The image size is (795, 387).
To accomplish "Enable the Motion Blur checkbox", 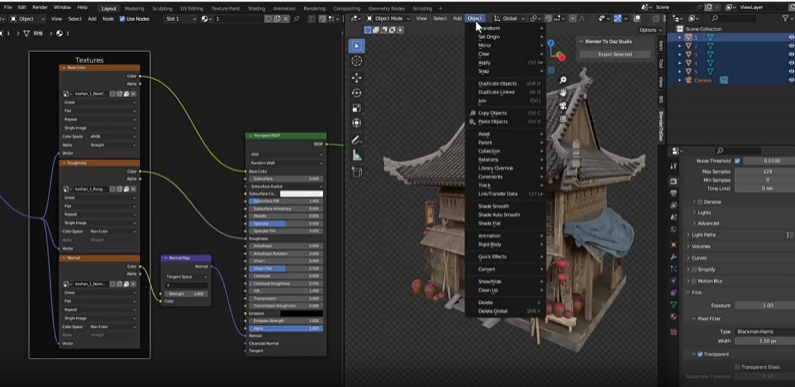I will pyautogui.click(x=694, y=281).
